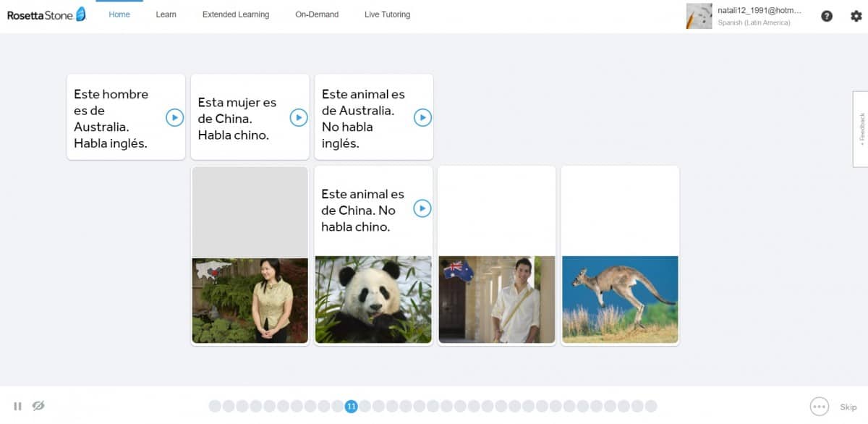Viewport: 868px width, 424px height.
Task: Go to the Home tab
Action: 119,14
